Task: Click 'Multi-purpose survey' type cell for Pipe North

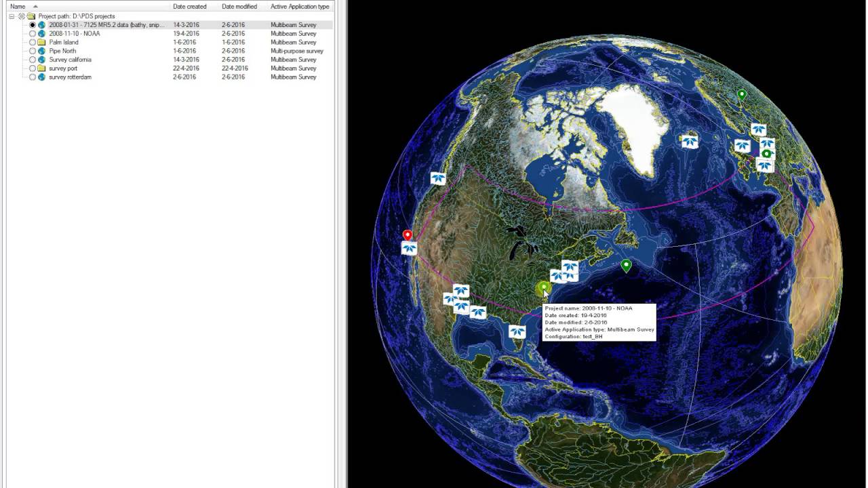Action: (297, 51)
